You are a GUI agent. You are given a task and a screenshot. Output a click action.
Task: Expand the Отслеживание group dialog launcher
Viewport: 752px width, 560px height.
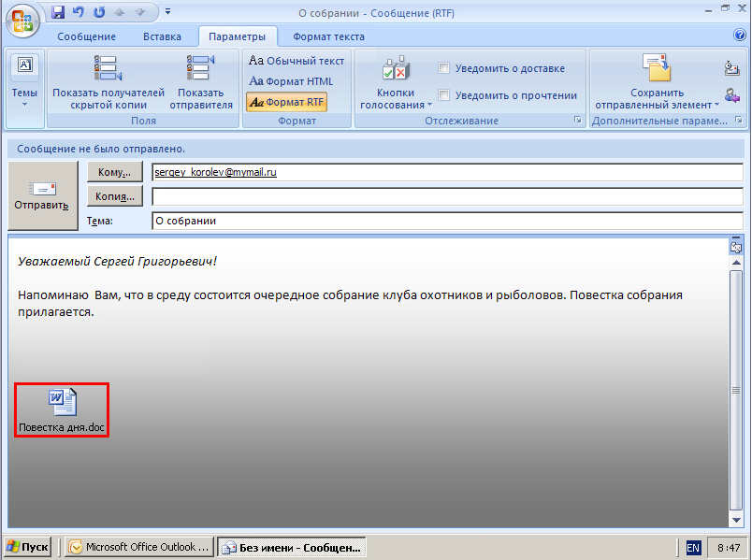click(x=578, y=120)
